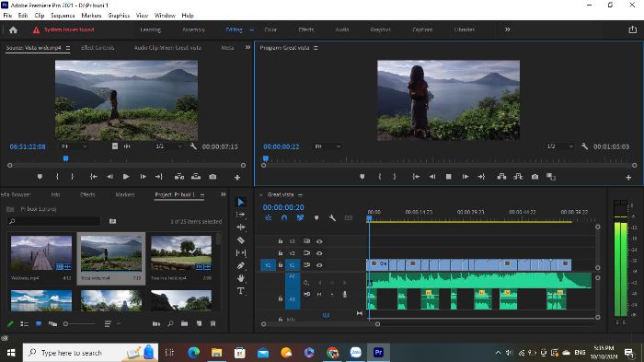Select the Pen tool
This screenshot has height=362, width=644.
pos(241,265)
